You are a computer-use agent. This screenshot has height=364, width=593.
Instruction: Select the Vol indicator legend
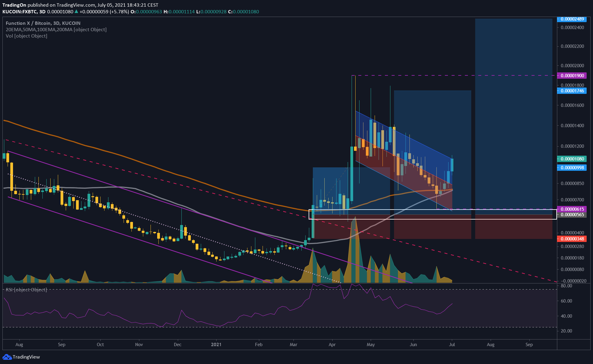(x=26, y=36)
